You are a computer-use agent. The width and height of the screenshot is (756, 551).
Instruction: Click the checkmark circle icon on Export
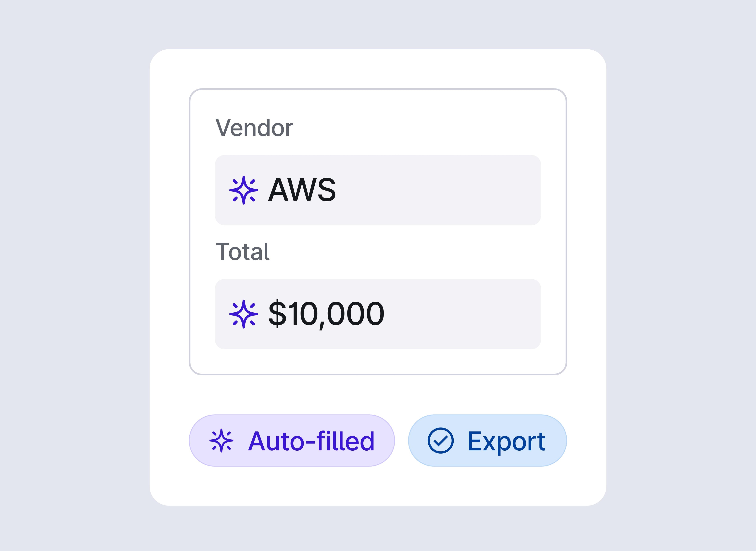point(440,441)
